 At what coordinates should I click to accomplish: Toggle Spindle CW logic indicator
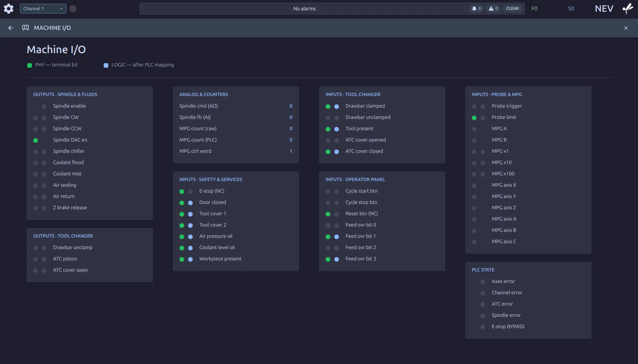click(x=44, y=118)
